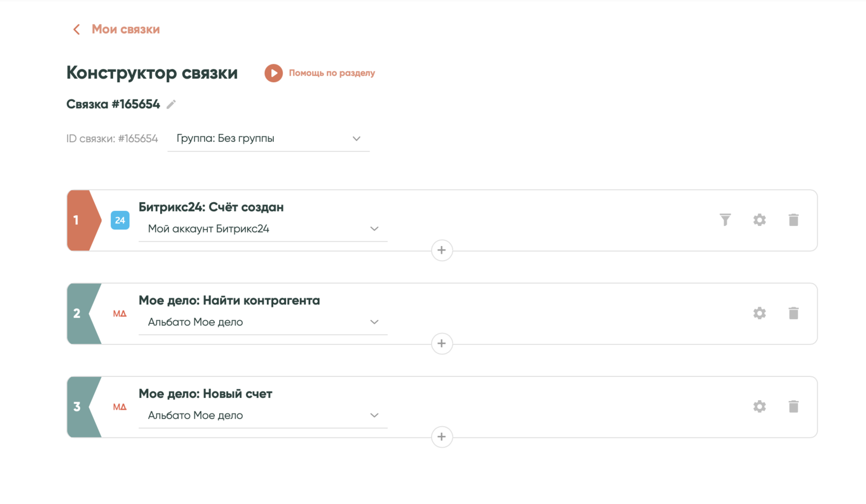
Task: Open Альбато Мое дело dropdown in step 2
Action: tap(263, 322)
